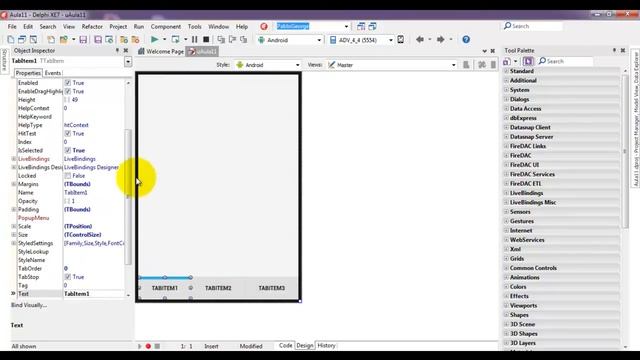Screen dimensions: 640x360
Task: Open the Refactor menu
Action: pyautogui.click(x=92, y=27)
